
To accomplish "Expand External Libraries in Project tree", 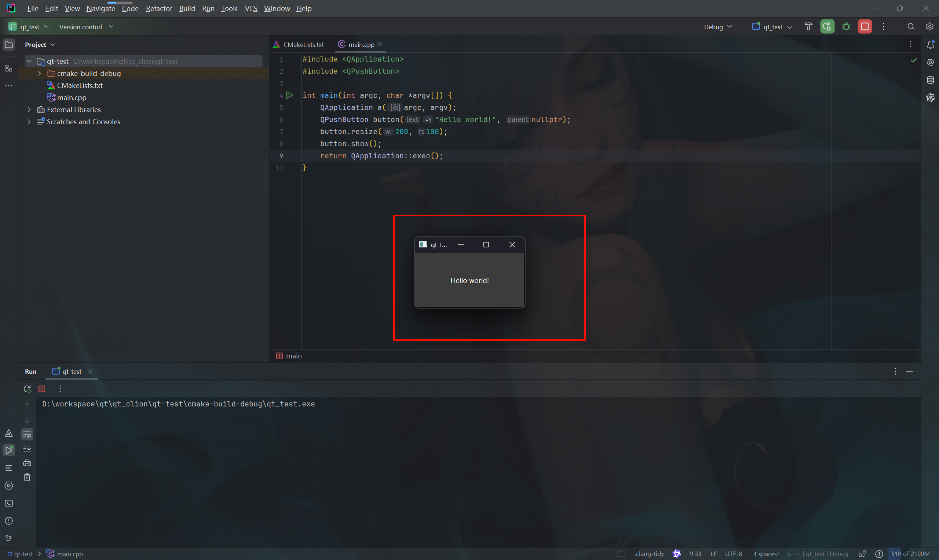I will click(29, 110).
